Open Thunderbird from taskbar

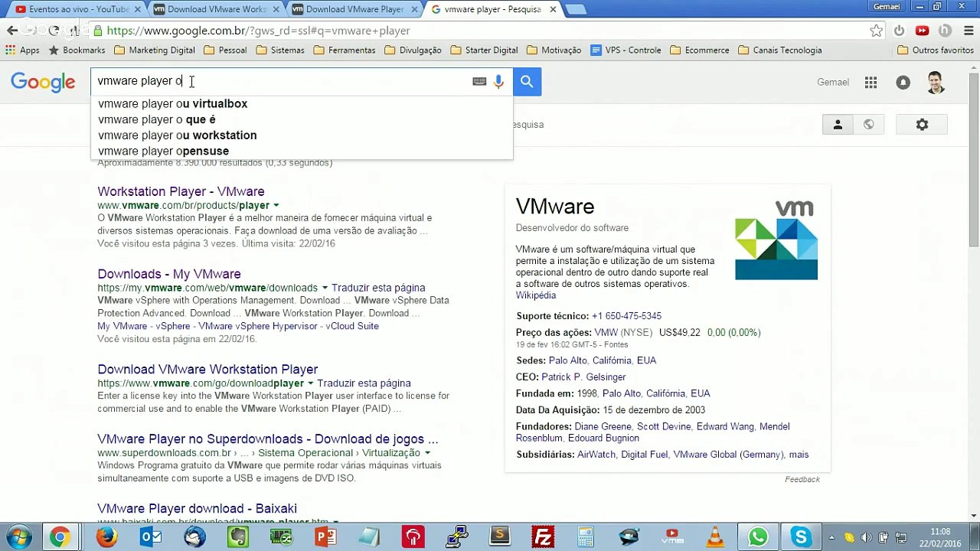pos(194,537)
